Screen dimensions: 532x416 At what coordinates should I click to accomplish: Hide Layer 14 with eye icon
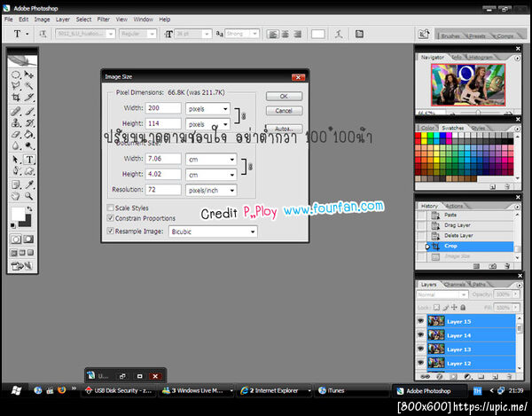click(x=420, y=335)
